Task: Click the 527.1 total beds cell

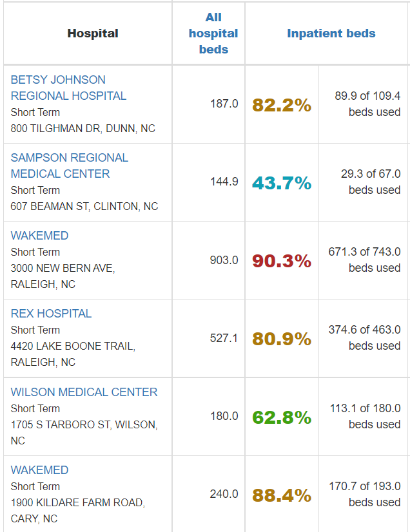Action: [x=224, y=338]
